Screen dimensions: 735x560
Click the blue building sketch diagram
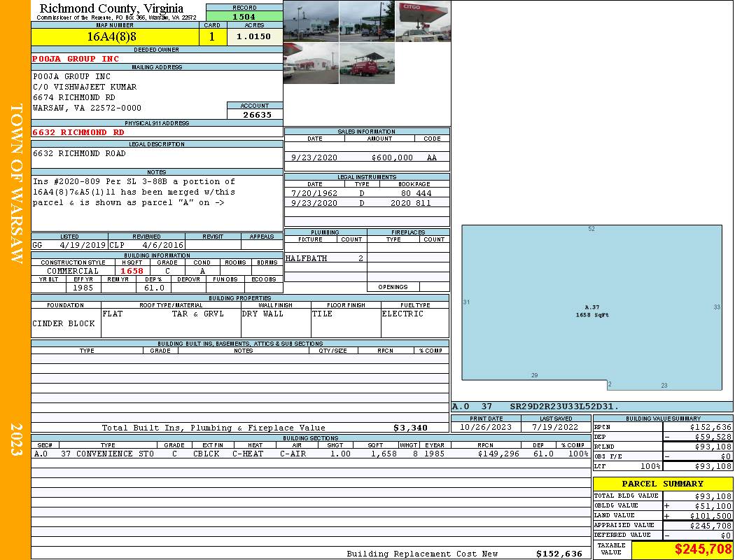pos(591,307)
